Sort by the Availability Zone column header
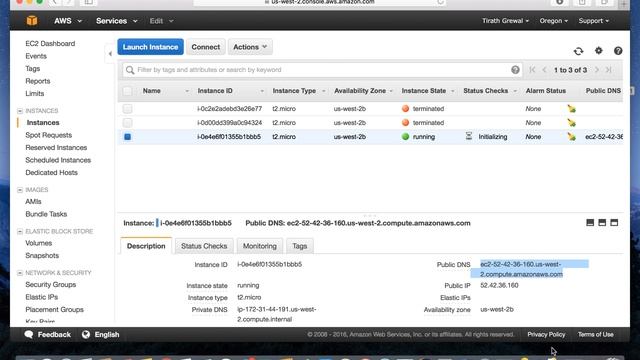640x360 pixels. point(360,91)
